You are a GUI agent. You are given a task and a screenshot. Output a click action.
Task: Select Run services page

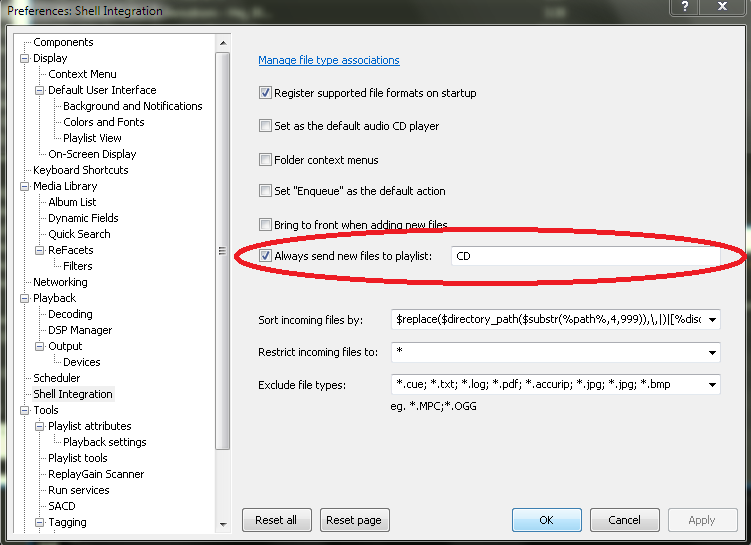79,490
